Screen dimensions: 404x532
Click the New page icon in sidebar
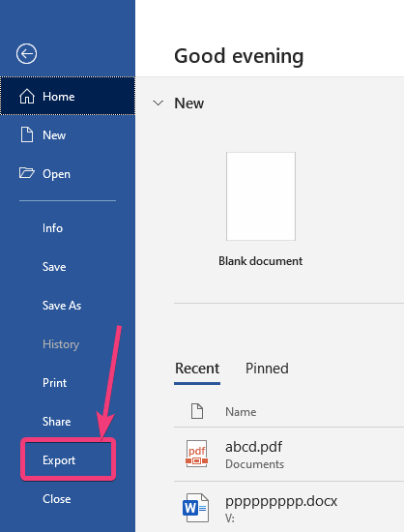(27, 134)
